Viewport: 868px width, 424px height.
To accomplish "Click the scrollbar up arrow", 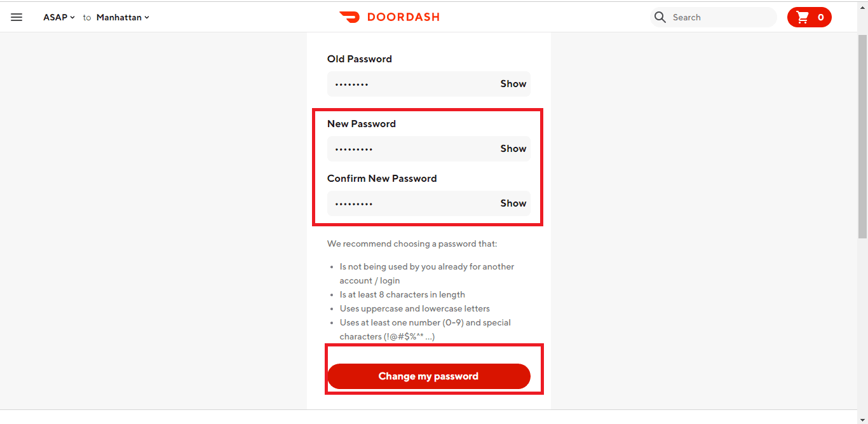I will [862, 5].
